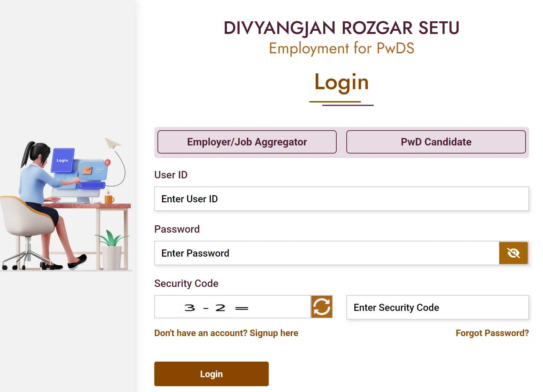The height and width of the screenshot is (392, 543).
Task: Follow the Forgot Password? link
Action: pos(492,333)
